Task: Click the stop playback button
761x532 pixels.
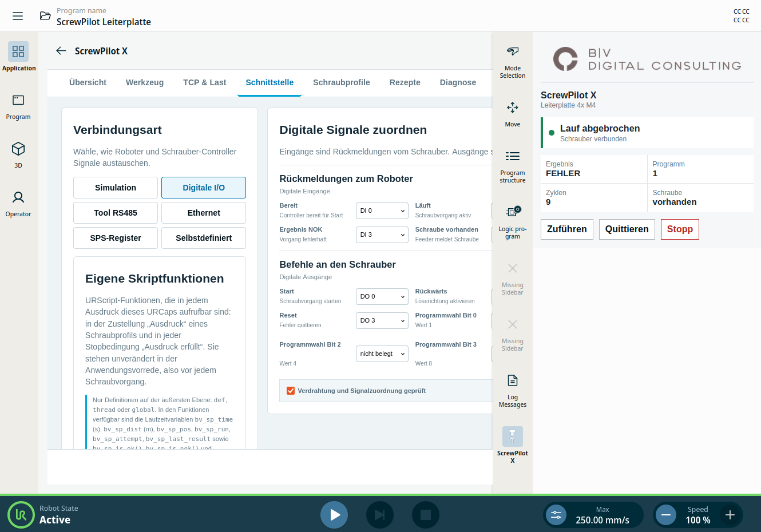Action: (x=426, y=515)
